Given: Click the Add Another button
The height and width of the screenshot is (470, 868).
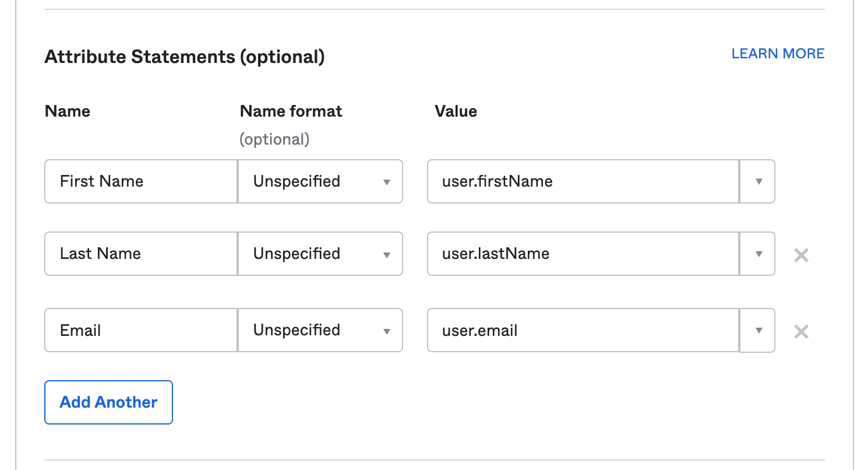Looking at the screenshot, I should [108, 402].
